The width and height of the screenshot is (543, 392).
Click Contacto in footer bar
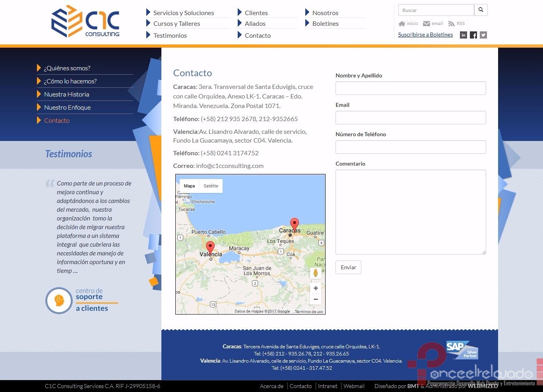tap(301, 386)
